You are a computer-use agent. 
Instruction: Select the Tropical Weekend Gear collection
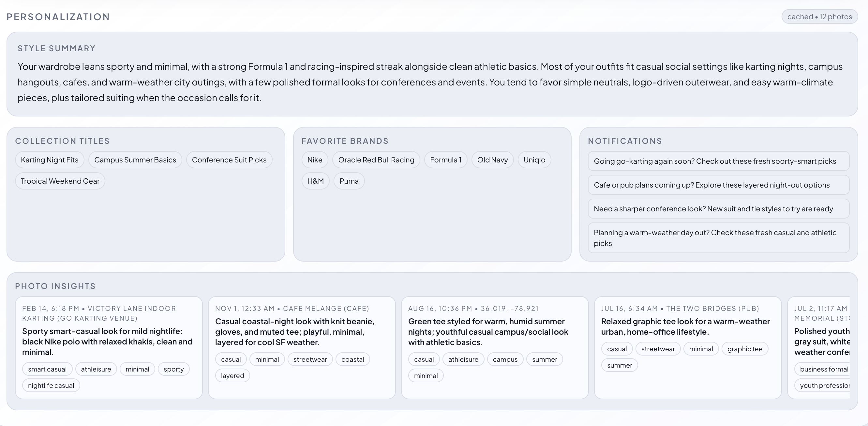tap(60, 181)
